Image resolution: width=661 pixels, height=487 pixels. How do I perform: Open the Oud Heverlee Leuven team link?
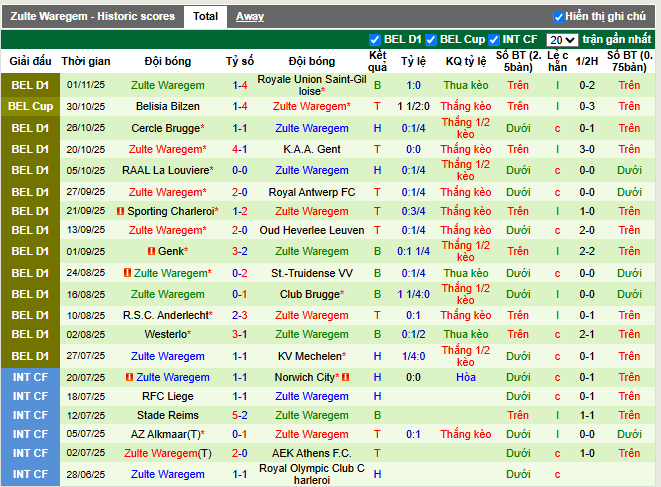pos(312,230)
